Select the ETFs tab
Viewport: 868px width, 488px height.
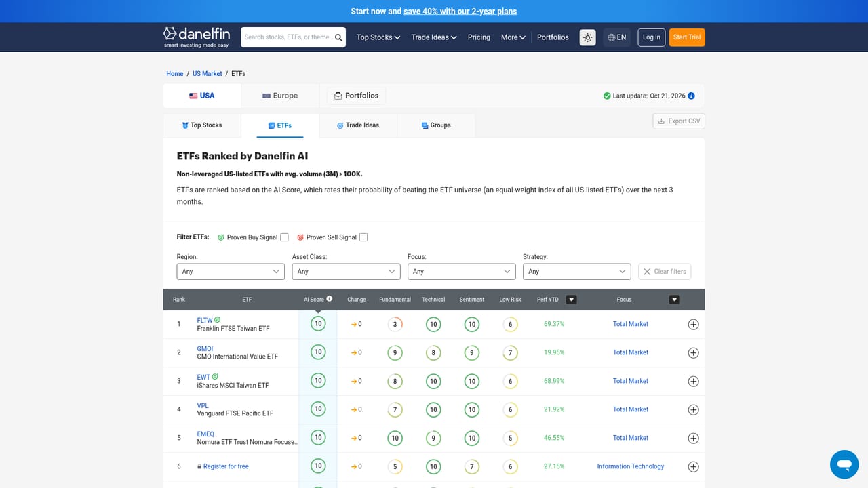point(280,125)
